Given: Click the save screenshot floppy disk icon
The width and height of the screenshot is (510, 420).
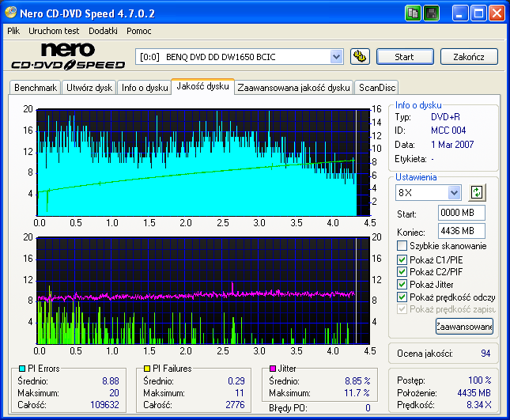Looking at the screenshot, I should pyautogui.click(x=431, y=13).
